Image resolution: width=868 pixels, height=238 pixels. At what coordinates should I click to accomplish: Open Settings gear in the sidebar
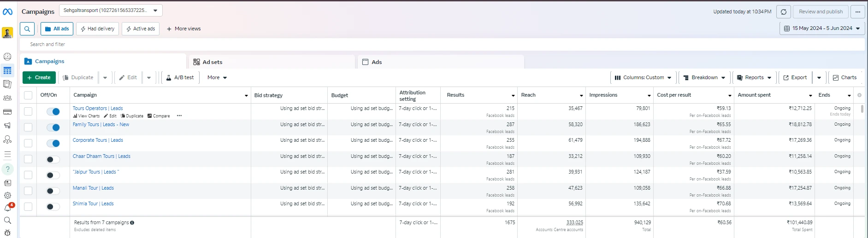(7, 195)
